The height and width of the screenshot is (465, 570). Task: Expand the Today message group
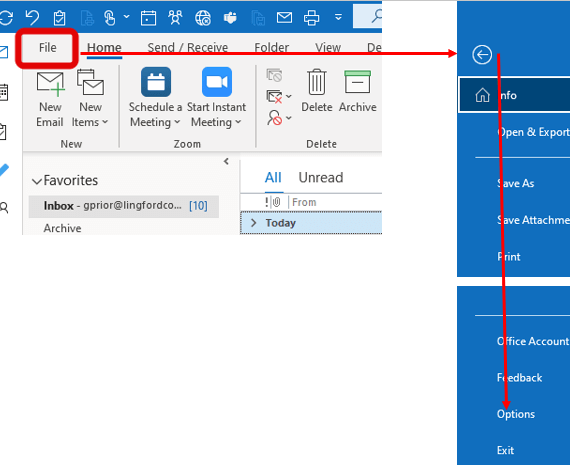tap(254, 223)
